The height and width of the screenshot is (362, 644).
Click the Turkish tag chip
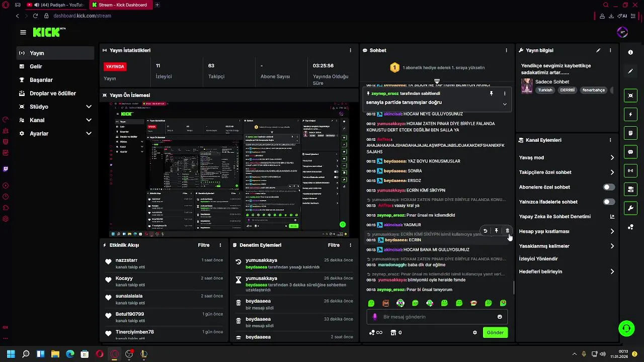coord(545,90)
